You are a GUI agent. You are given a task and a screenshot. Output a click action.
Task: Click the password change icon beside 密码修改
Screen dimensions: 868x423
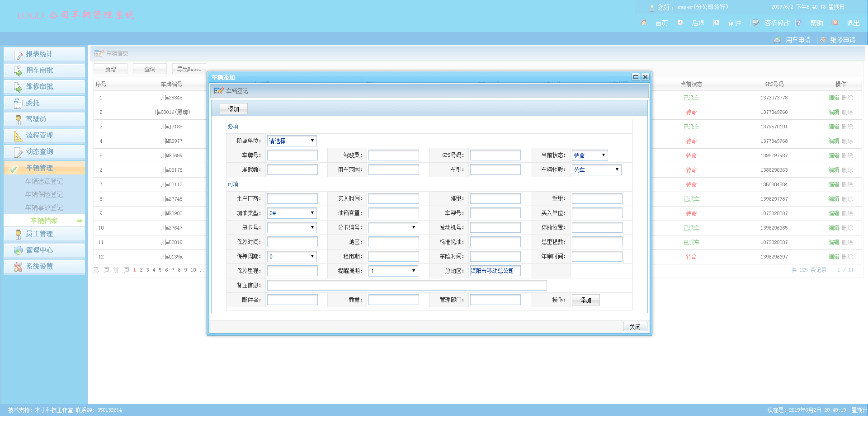tap(756, 23)
